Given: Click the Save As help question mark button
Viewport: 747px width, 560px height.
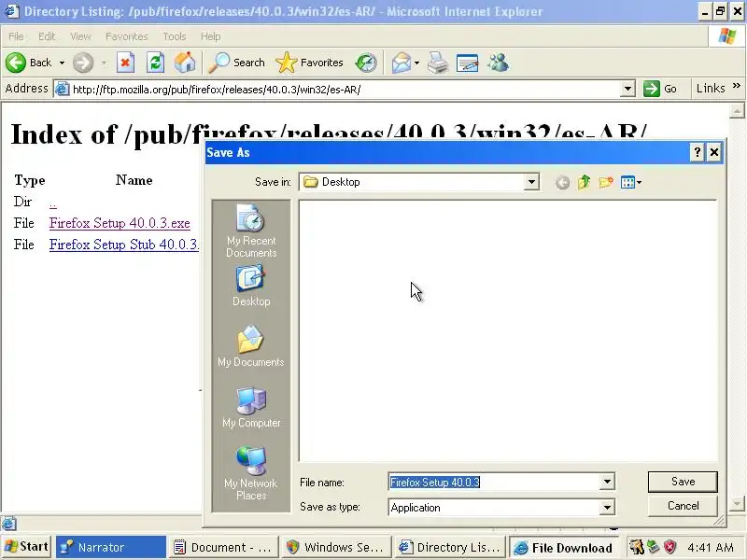Looking at the screenshot, I should [697, 152].
